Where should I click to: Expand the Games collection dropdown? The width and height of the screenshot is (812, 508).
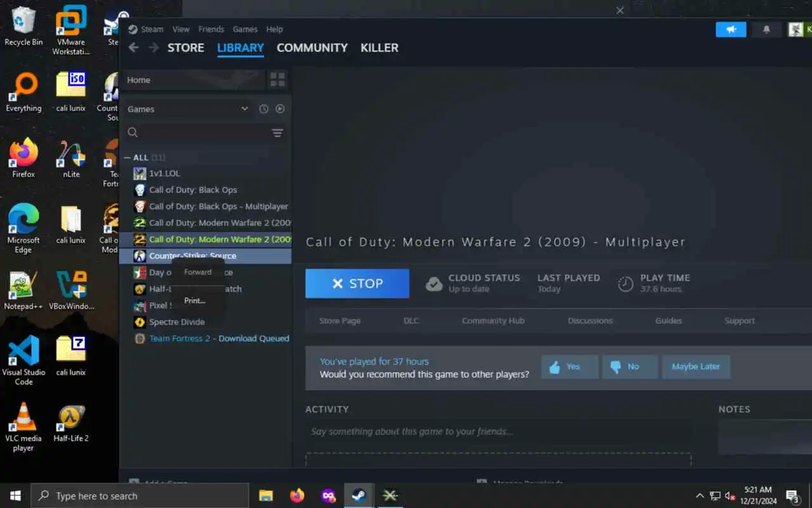[x=244, y=109]
